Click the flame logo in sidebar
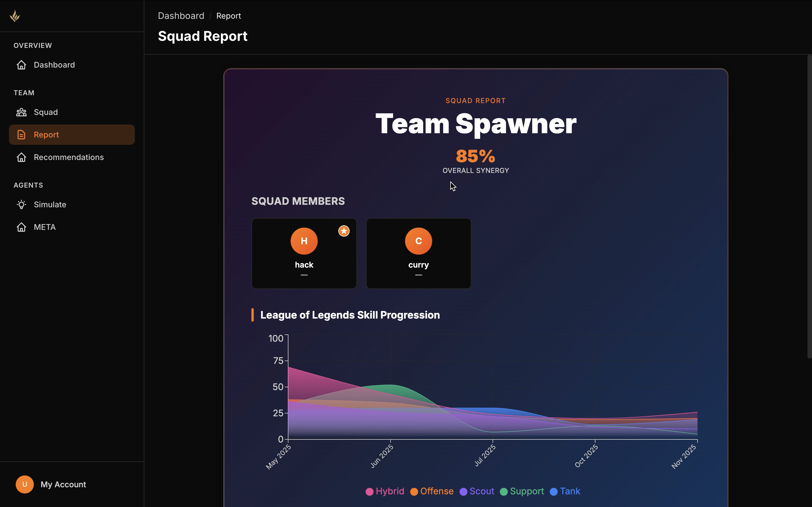 click(x=15, y=16)
